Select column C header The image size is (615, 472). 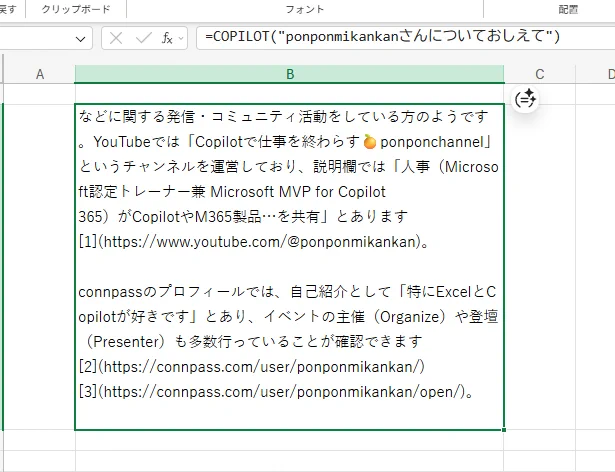click(x=540, y=74)
